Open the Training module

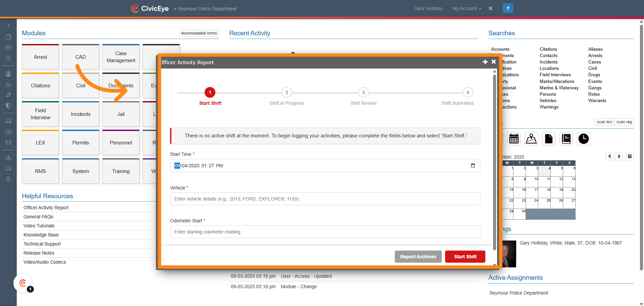click(121, 171)
